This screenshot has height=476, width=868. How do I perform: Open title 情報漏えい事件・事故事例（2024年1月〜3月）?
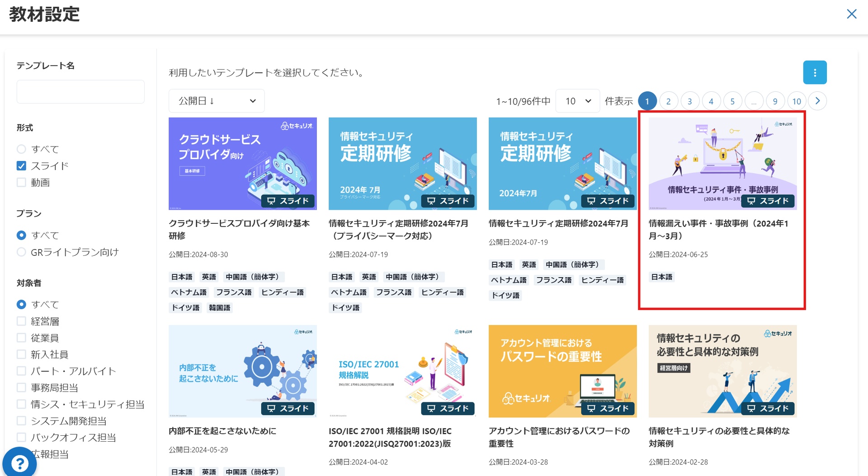click(719, 230)
